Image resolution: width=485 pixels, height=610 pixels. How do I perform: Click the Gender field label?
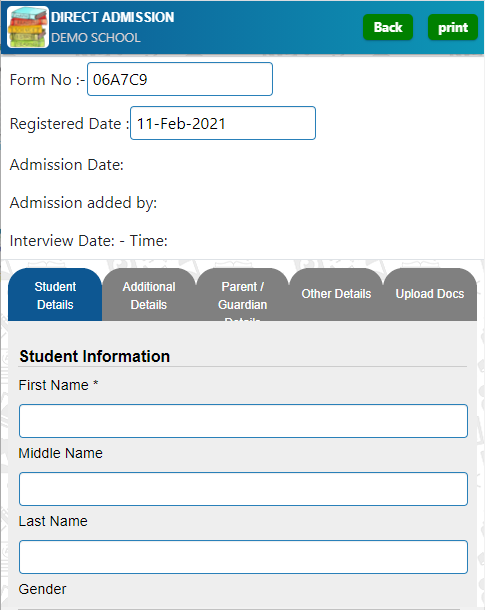(42, 589)
